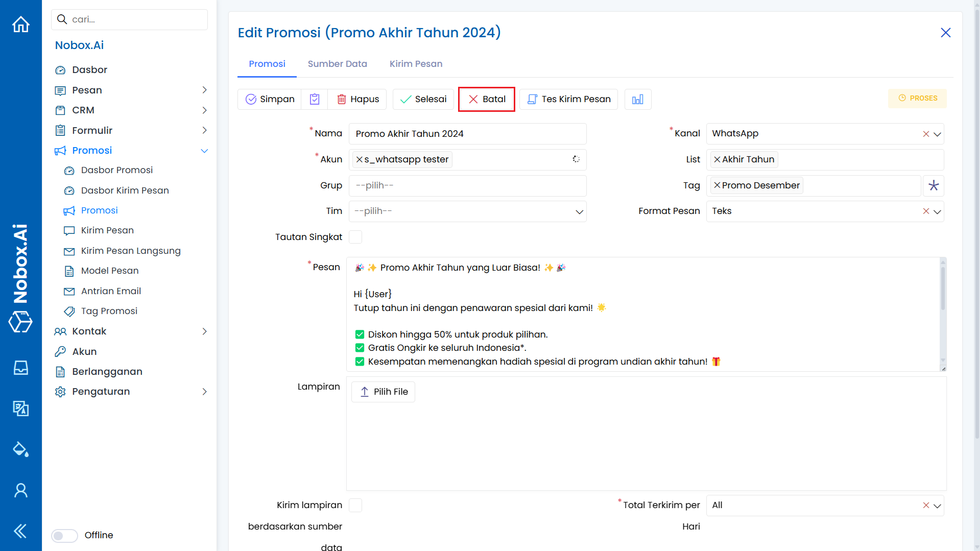Click the Tes Kirim Pesan button
Screen dimensions: 980x551
point(568,99)
